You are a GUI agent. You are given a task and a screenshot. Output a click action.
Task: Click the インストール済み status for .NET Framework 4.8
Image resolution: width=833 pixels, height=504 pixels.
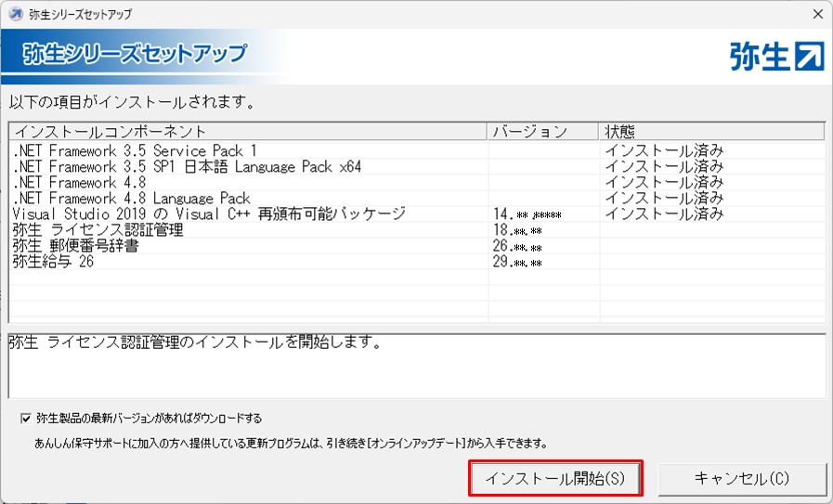(x=663, y=182)
